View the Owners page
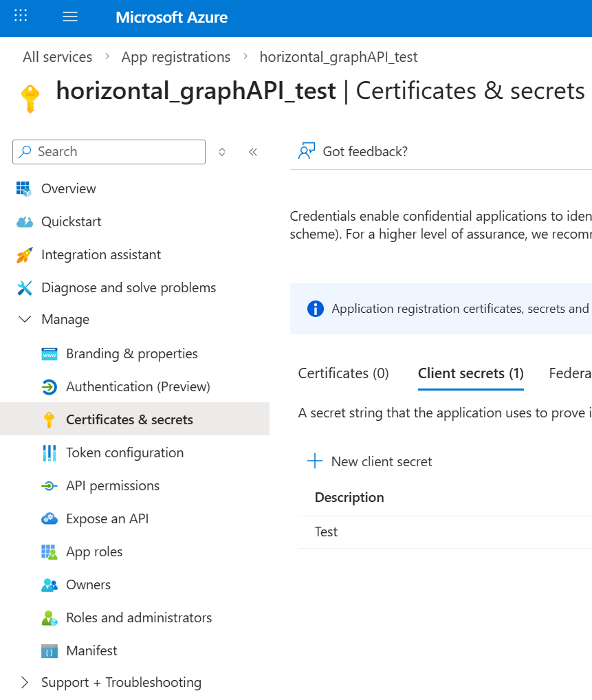The image size is (592, 700). coord(88,584)
